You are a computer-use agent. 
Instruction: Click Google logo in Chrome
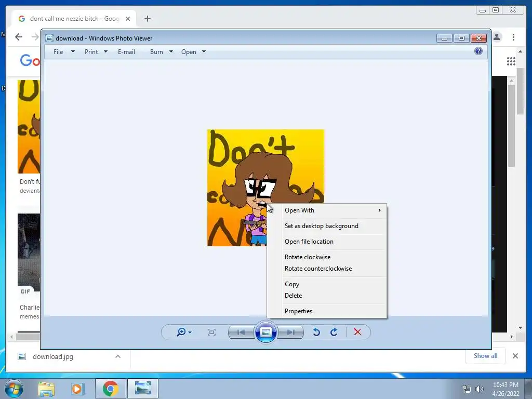(x=30, y=61)
